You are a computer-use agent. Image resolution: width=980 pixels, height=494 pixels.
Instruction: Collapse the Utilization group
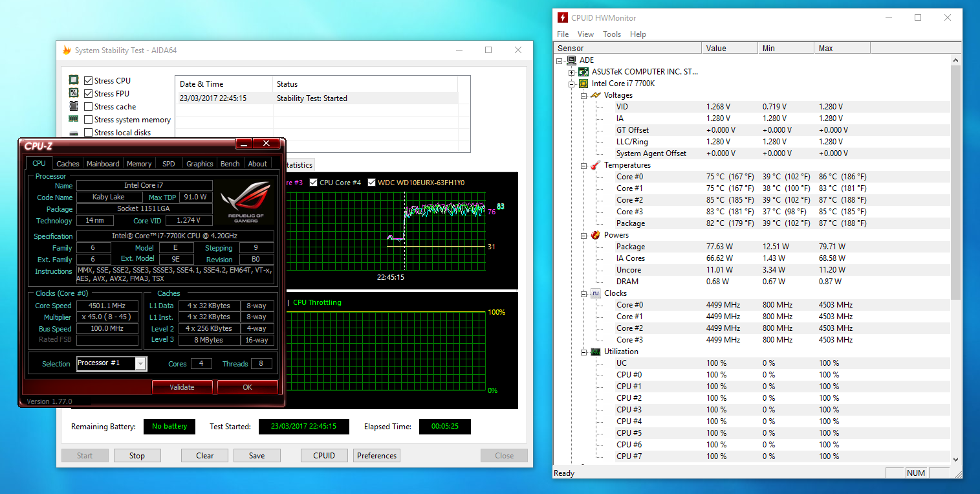click(584, 352)
